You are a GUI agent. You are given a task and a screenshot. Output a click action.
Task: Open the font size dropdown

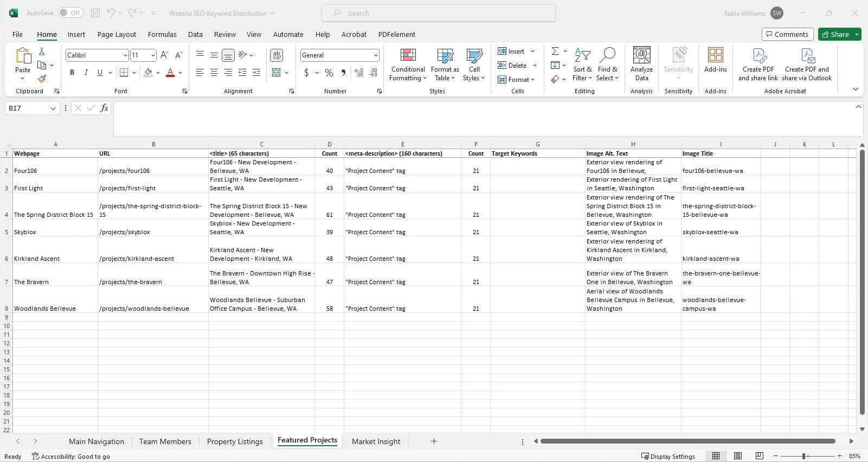point(153,55)
